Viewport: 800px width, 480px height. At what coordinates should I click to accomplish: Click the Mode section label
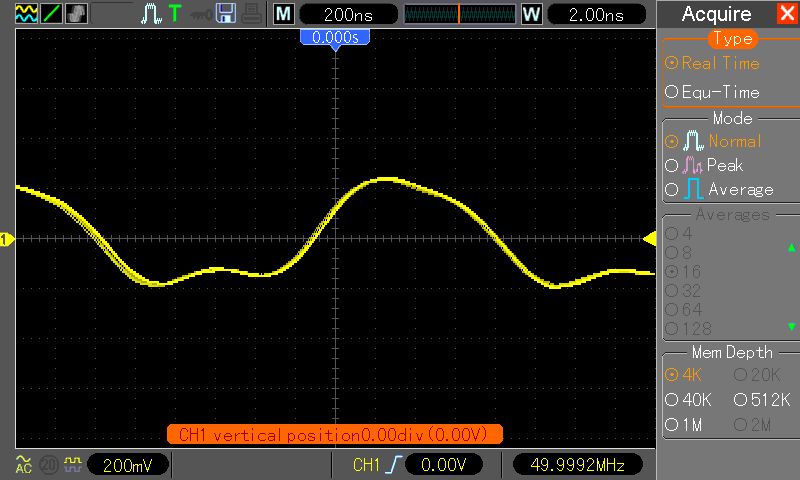pos(733,118)
